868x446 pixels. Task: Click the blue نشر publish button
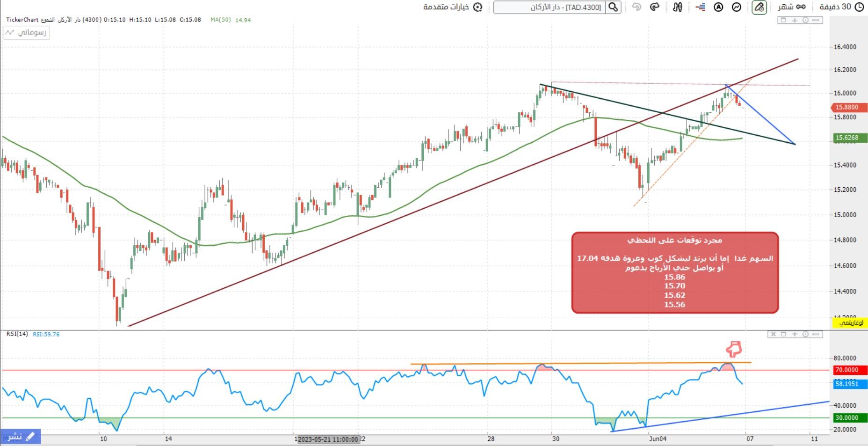coord(21,437)
